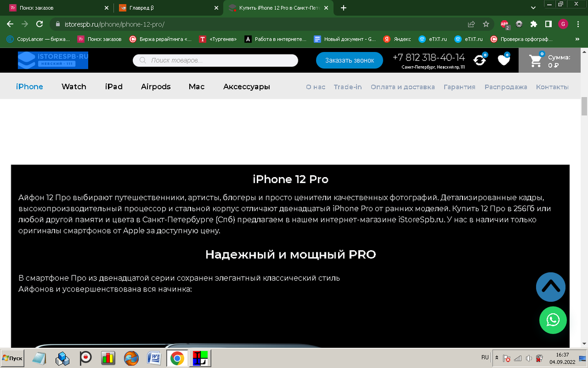Viewport: 588px width, 368px height.
Task: Click the browser address bar URL
Action: tap(114, 24)
